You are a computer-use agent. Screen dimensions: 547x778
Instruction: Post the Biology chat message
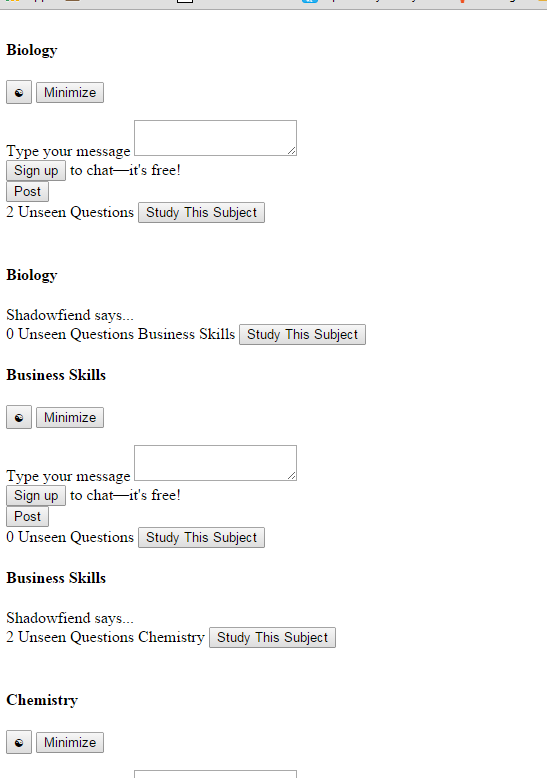[27, 192]
